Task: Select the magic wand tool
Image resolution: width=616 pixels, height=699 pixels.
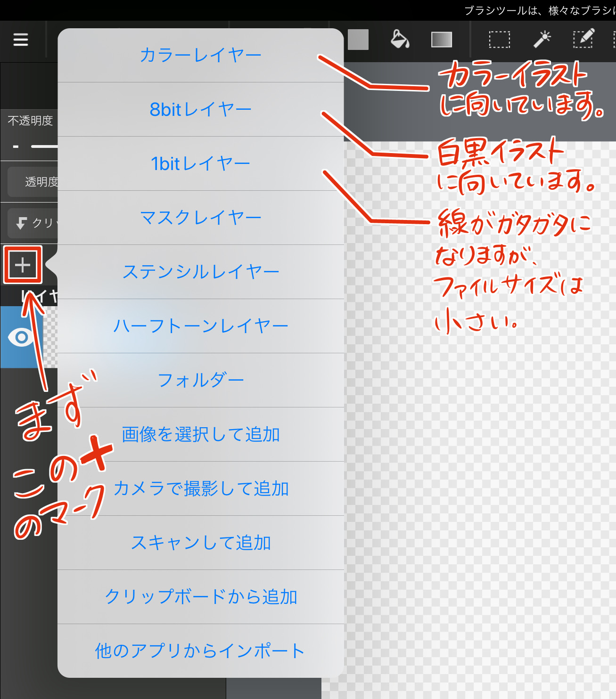Action: point(542,40)
